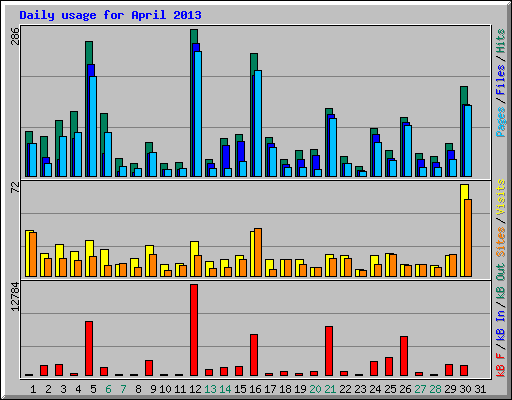Click day label 8 on the x-axis
The height and width of the screenshot is (400, 512).
pyautogui.click(x=138, y=389)
